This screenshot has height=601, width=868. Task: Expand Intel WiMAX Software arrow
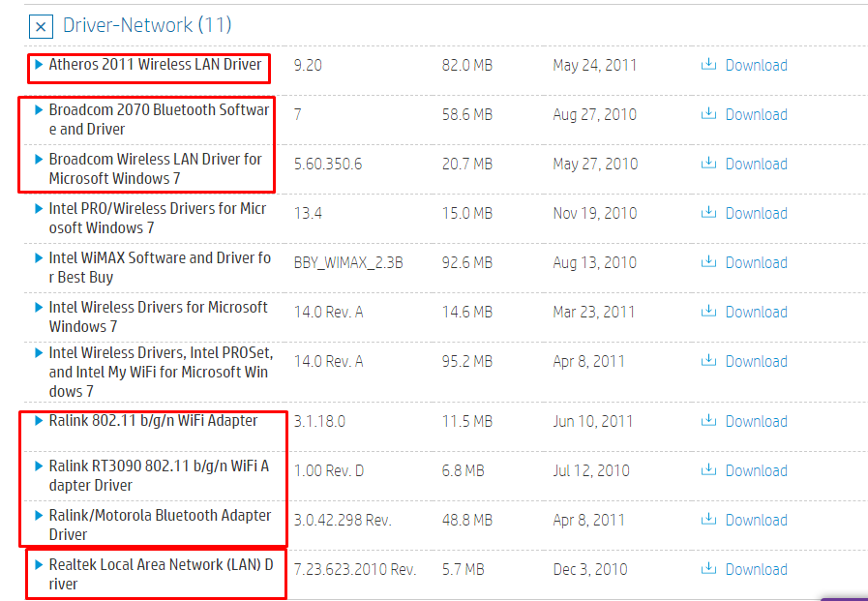click(39, 257)
